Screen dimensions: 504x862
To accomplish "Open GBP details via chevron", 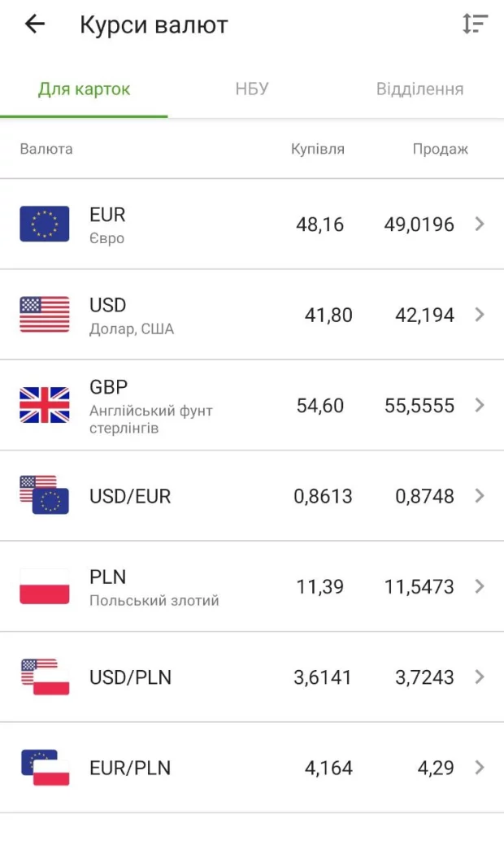I will click(480, 405).
